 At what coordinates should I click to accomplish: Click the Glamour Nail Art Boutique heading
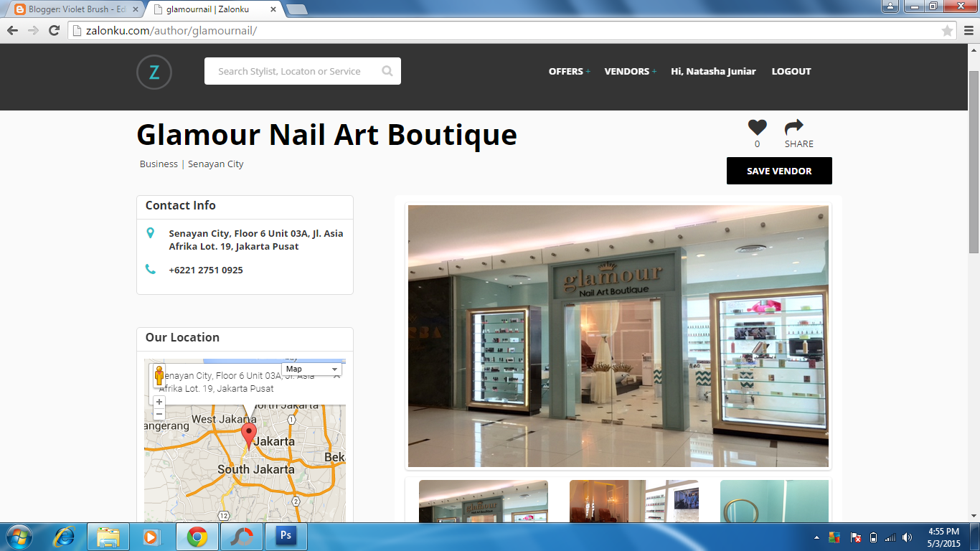pyautogui.click(x=326, y=134)
